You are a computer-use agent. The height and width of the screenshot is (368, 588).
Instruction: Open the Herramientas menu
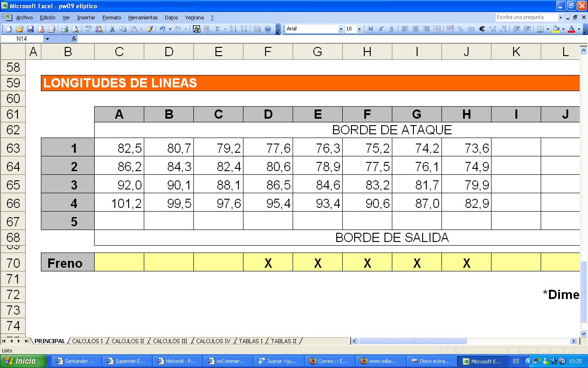[x=142, y=17]
